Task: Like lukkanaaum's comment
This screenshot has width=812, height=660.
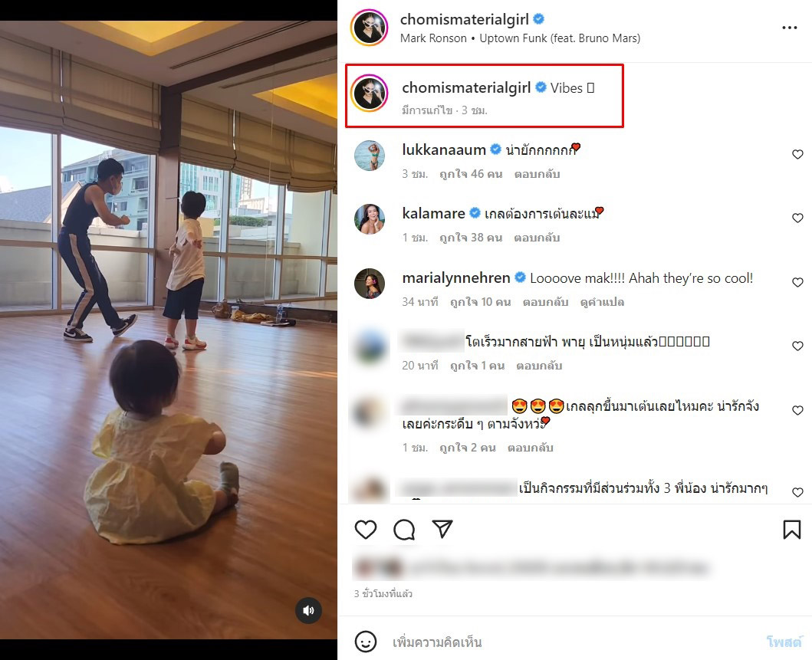Action: 797,155
